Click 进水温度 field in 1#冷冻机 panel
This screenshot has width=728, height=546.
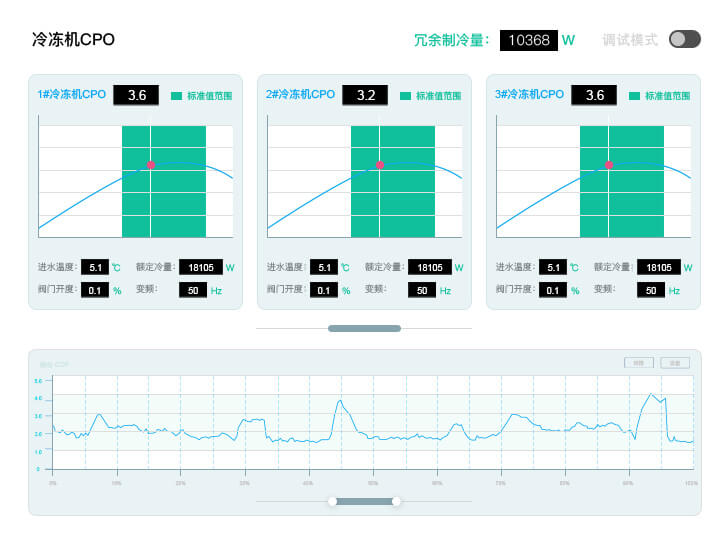[95, 268]
